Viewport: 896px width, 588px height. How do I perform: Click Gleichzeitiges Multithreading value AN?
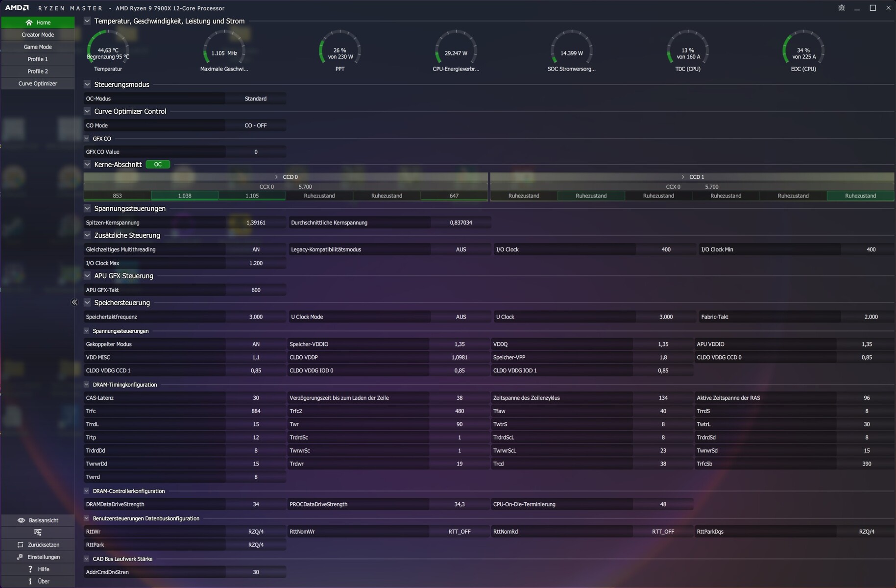tap(256, 250)
